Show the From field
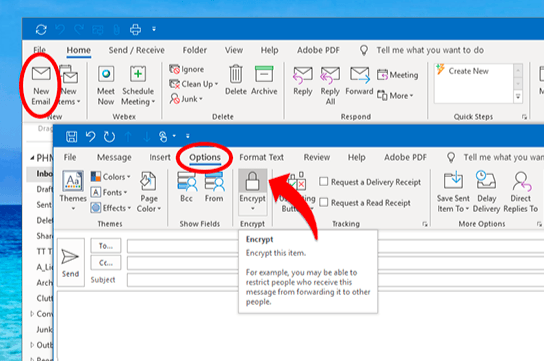Screen dimensions: 544x361 click(214, 187)
